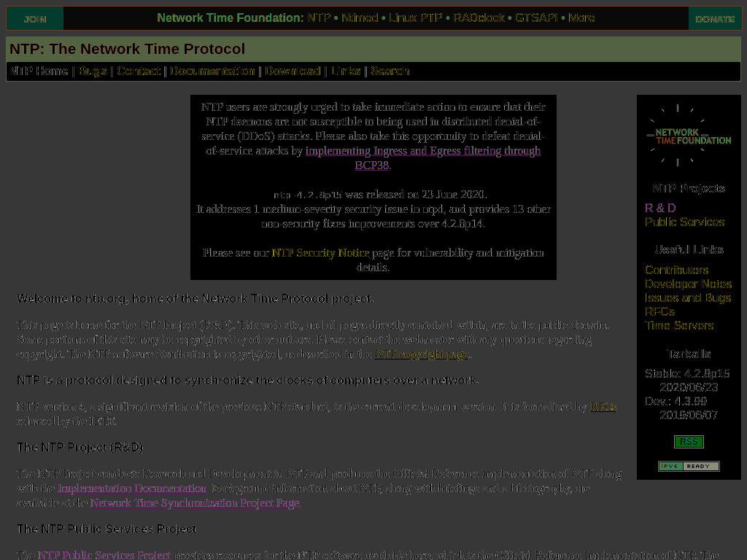The height and width of the screenshot is (560, 747).
Task: Open the Links menu item
Action: (x=346, y=71)
